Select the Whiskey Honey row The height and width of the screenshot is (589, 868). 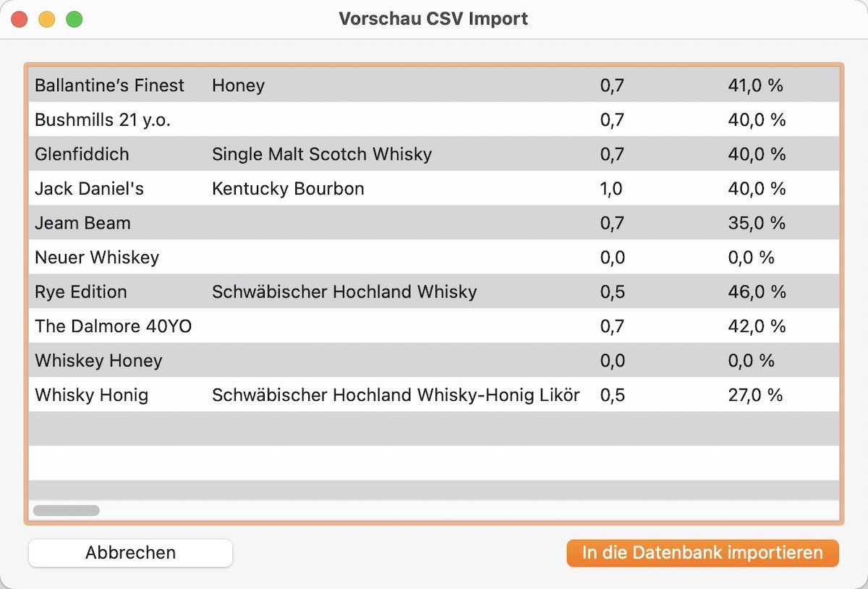point(434,360)
